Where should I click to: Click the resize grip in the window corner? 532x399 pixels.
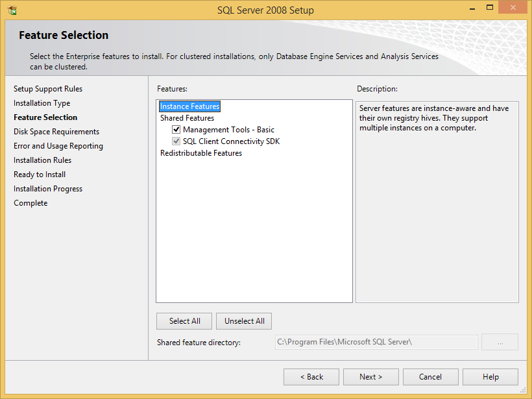(523, 390)
